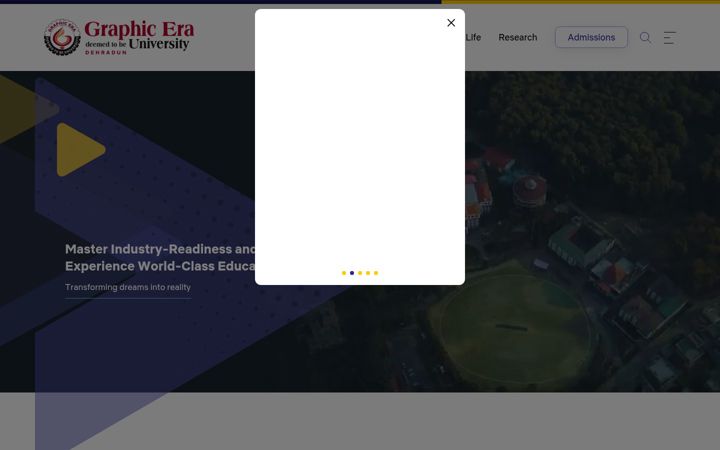This screenshot has width=720, height=450.
Task: Click 'Transforming dreams into reality' text
Action: tap(128, 287)
